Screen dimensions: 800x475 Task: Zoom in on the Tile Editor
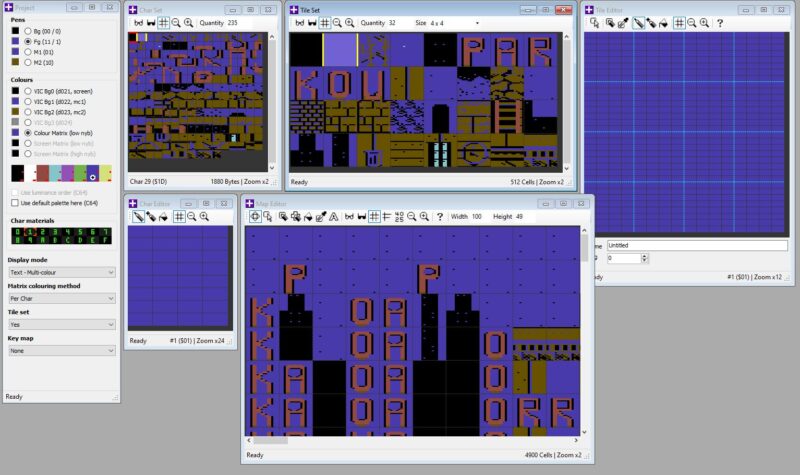coord(705,23)
